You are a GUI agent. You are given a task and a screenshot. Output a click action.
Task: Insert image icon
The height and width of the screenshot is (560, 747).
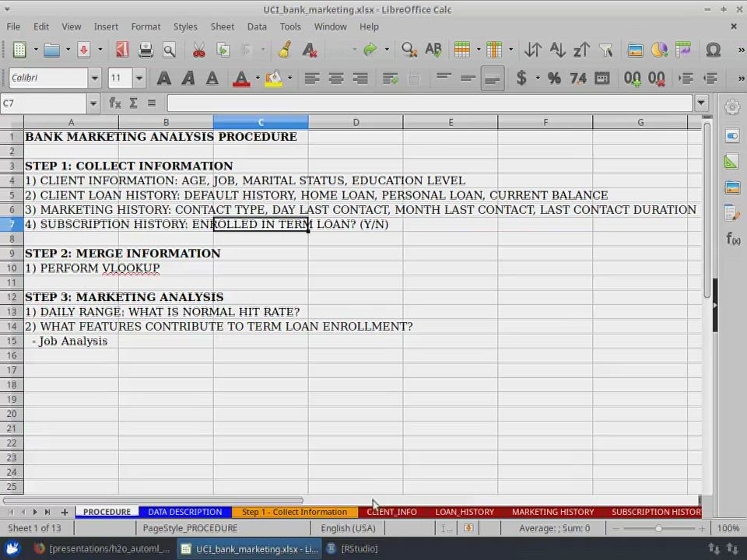pyautogui.click(x=635, y=50)
